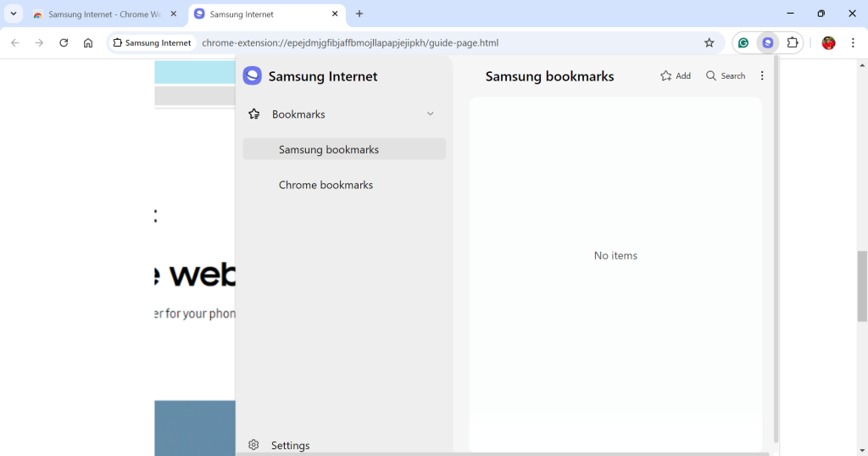Open the Extensions puzzle piece menu

point(793,43)
